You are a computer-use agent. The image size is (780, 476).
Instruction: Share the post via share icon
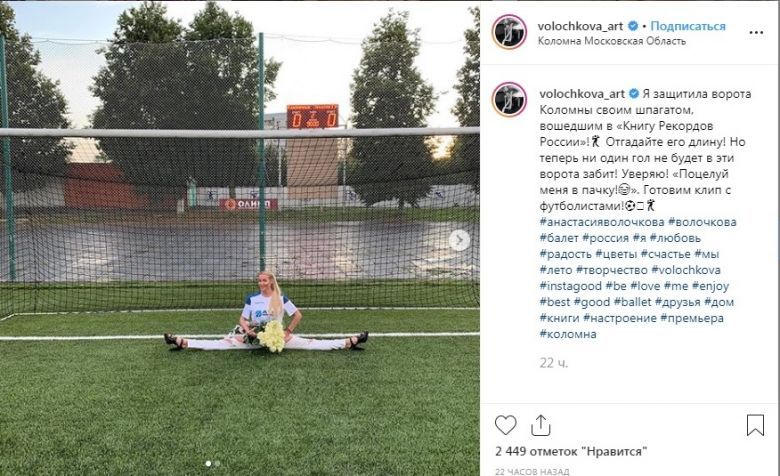(x=541, y=425)
